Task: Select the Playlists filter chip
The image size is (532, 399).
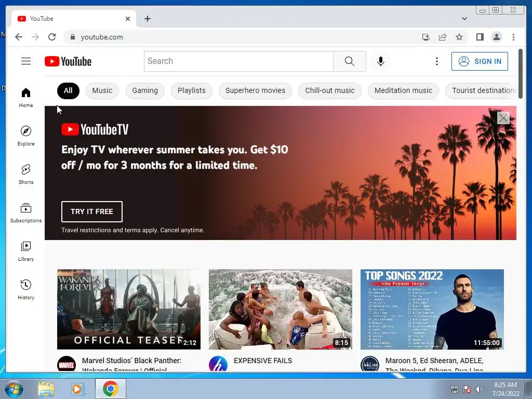Action: (x=191, y=90)
